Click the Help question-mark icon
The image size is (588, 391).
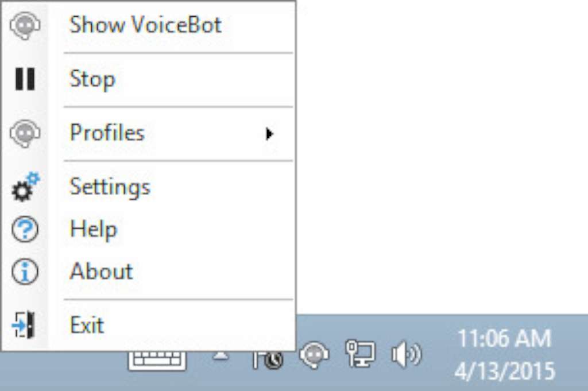coord(25,229)
